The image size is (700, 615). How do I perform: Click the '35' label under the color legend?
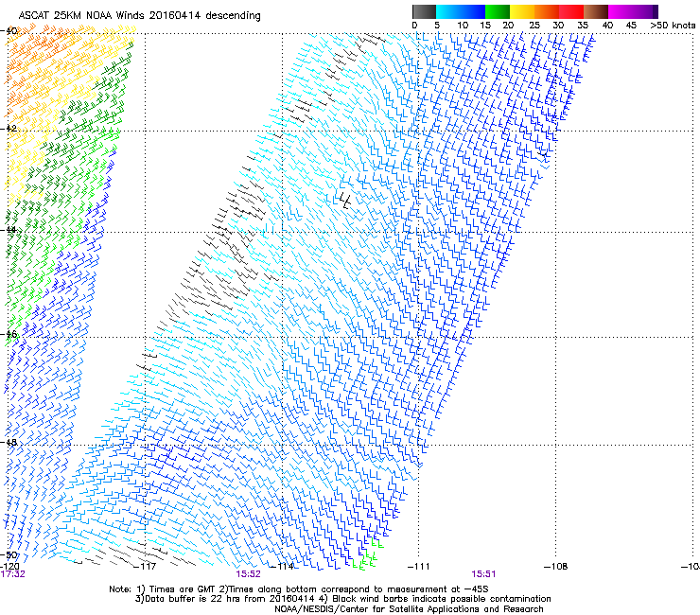[x=583, y=26]
